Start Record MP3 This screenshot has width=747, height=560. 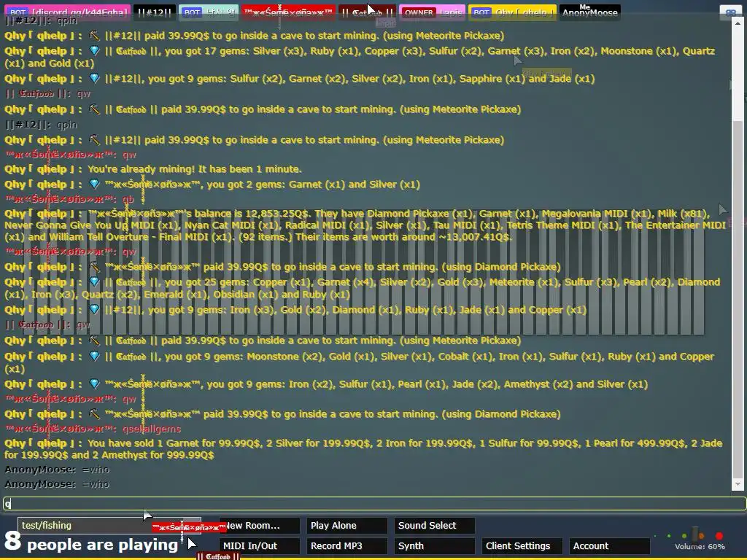tap(347, 545)
